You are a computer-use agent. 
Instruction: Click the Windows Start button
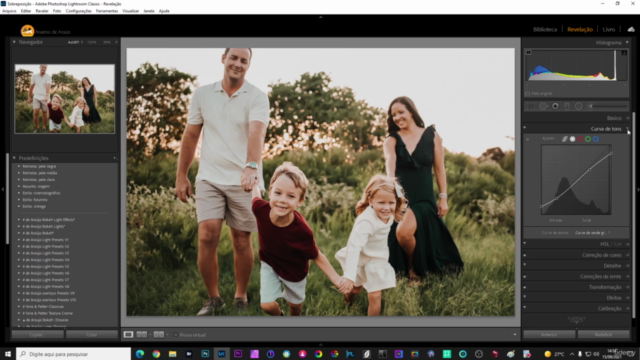tap(8, 354)
